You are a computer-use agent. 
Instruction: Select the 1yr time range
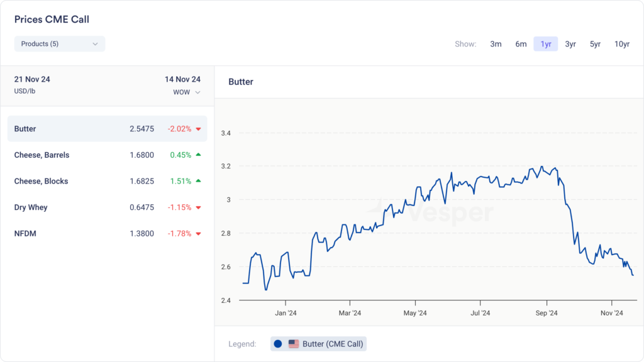coord(545,44)
